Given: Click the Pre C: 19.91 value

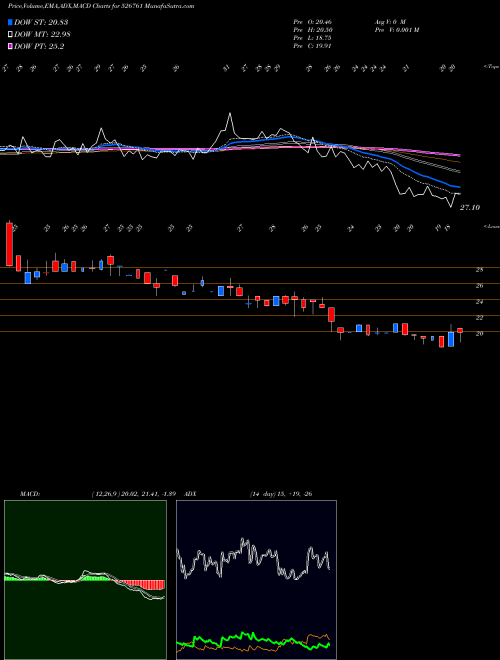Looking at the screenshot, I should pos(313,46).
